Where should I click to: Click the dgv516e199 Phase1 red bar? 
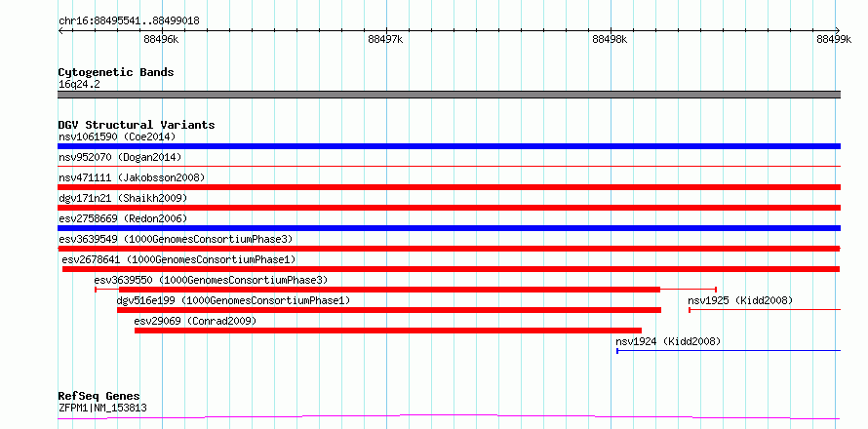pyautogui.click(x=389, y=310)
